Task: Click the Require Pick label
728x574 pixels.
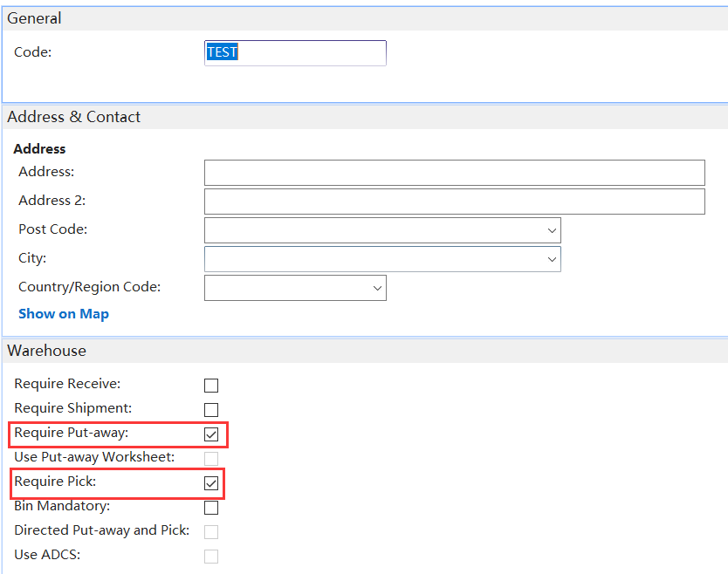Action: click(x=55, y=482)
